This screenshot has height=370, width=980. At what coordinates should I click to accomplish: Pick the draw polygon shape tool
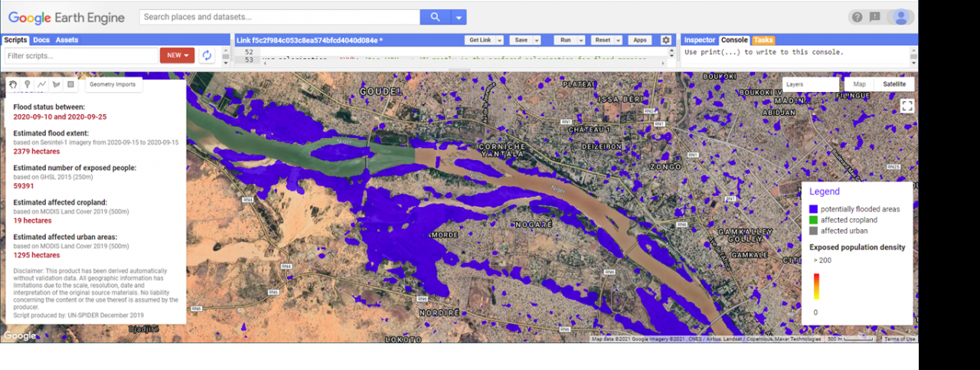click(x=57, y=84)
